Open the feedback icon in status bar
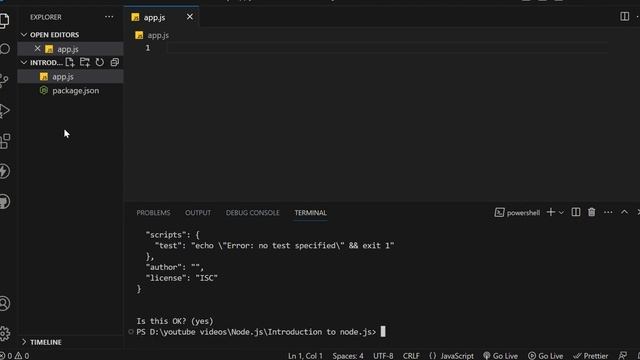The width and height of the screenshot is (640, 360). coord(622,356)
